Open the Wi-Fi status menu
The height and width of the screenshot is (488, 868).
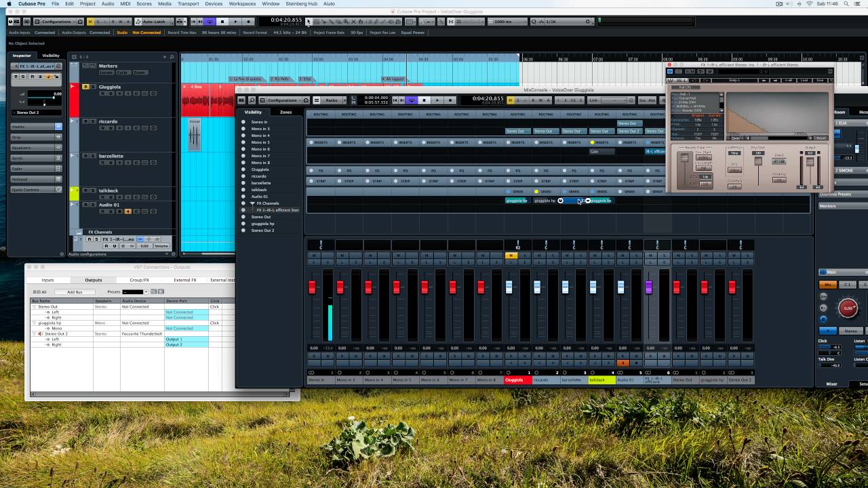tap(809, 3)
